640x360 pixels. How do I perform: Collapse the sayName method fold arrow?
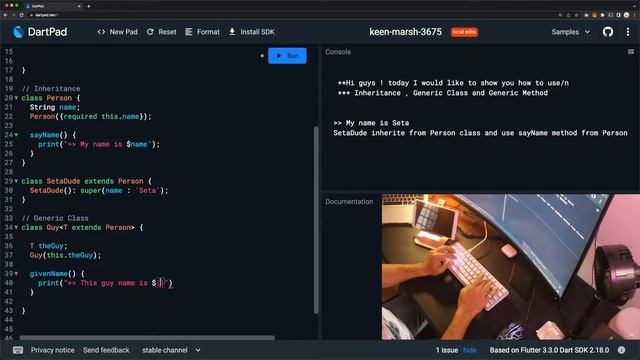click(x=16, y=135)
